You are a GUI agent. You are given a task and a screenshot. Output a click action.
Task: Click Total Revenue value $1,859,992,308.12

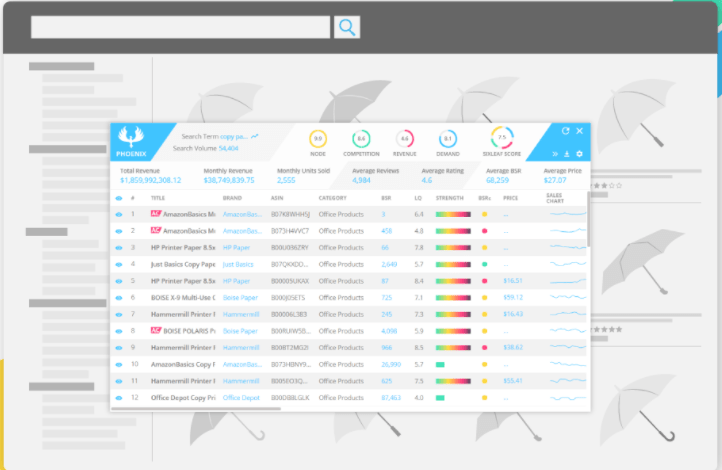(151, 180)
